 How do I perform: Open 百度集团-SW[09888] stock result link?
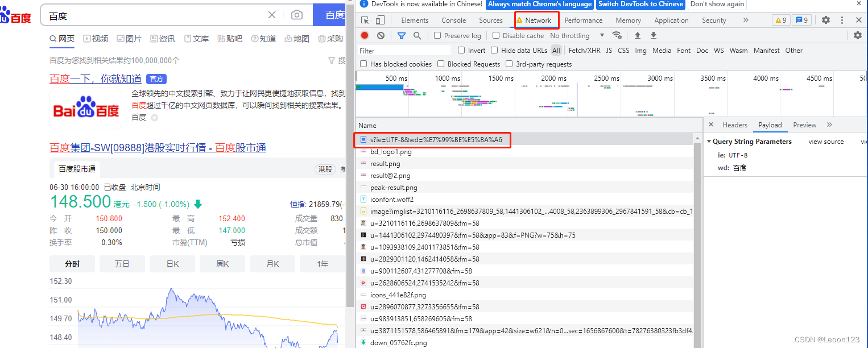click(158, 148)
